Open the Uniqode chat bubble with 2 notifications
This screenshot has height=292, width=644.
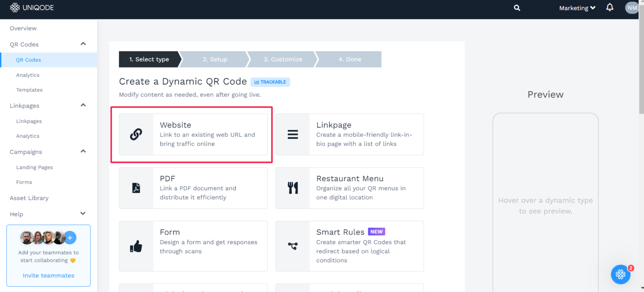point(620,274)
